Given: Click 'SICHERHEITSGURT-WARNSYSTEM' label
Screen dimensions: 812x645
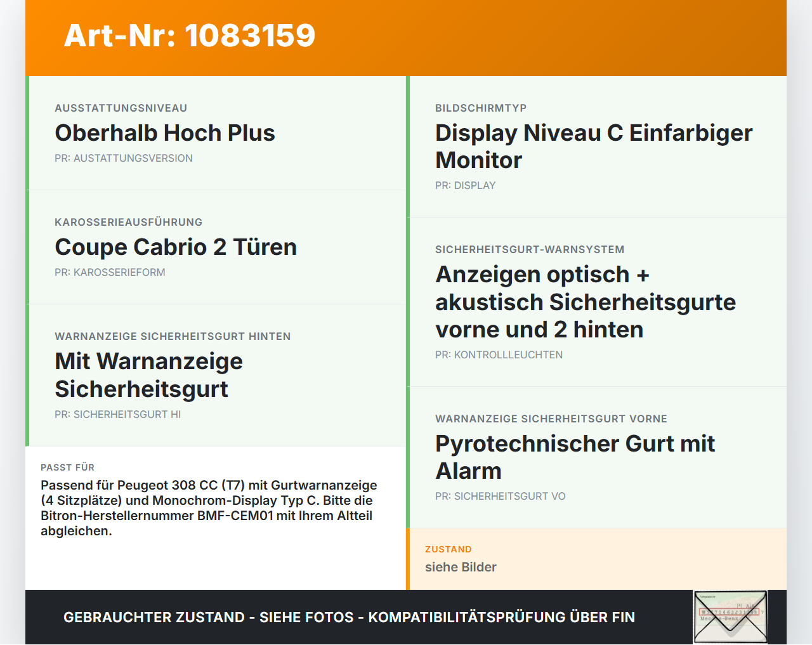Looking at the screenshot, I should (x=530, y=249).
